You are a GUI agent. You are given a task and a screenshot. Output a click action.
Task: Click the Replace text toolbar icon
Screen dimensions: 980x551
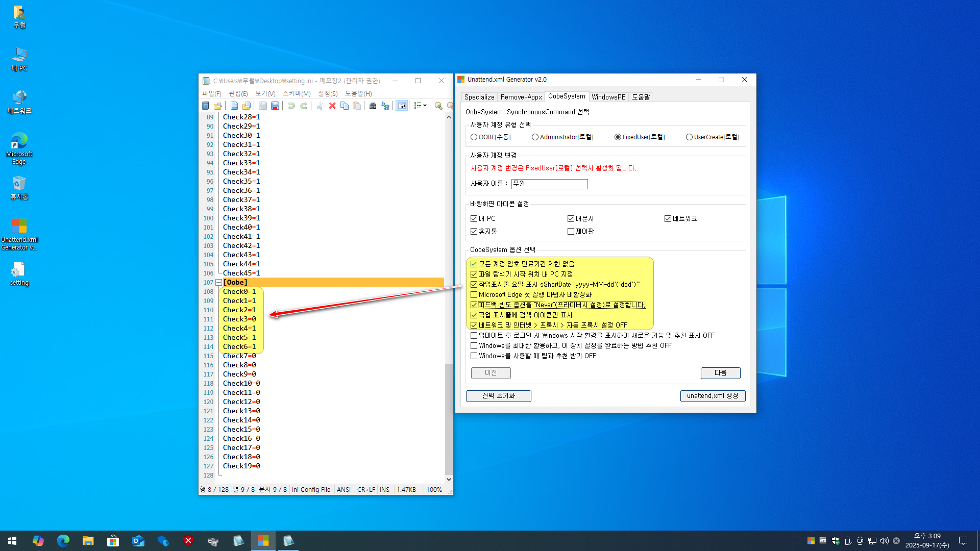(x=385, y=106)
